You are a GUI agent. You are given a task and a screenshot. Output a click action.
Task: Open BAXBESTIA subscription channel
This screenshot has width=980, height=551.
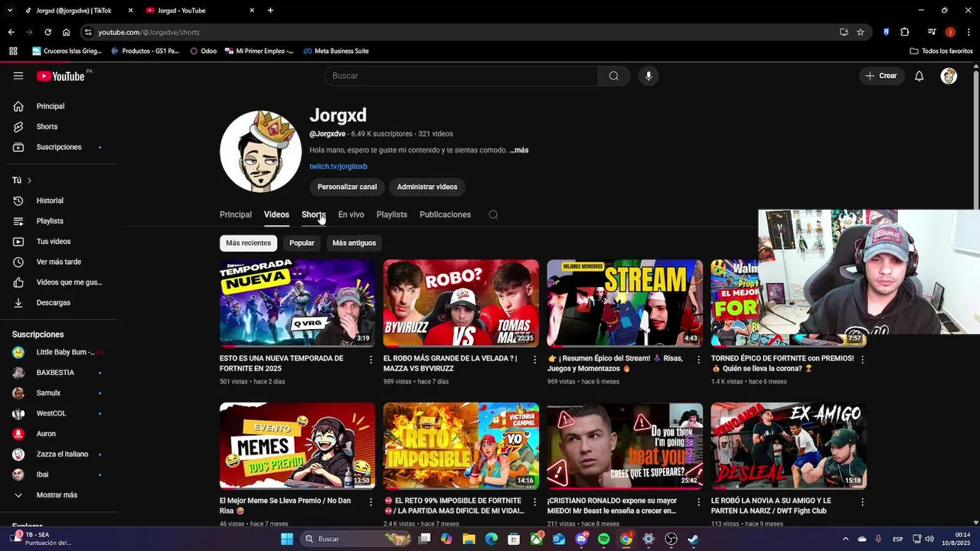coord(61,373)
